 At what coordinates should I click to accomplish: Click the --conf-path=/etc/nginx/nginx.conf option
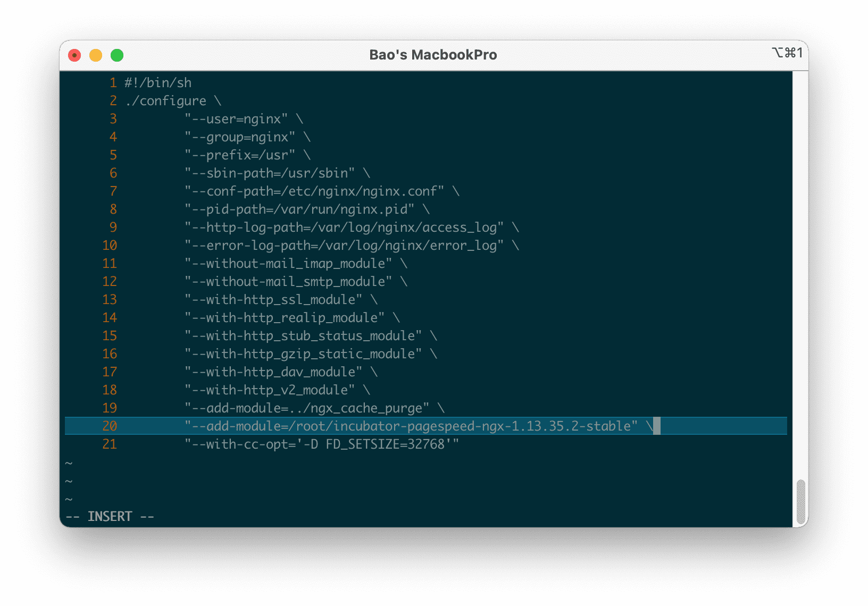[x=314, y=191]
